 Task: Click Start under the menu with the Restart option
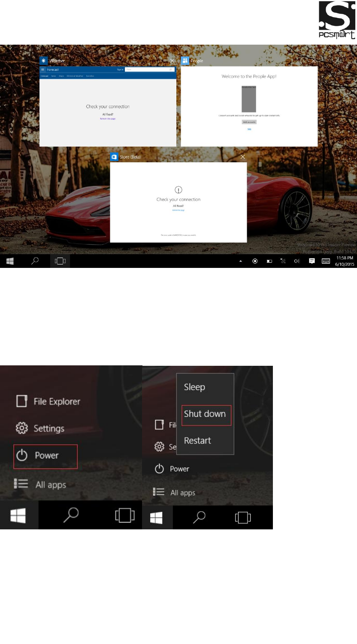157,518
